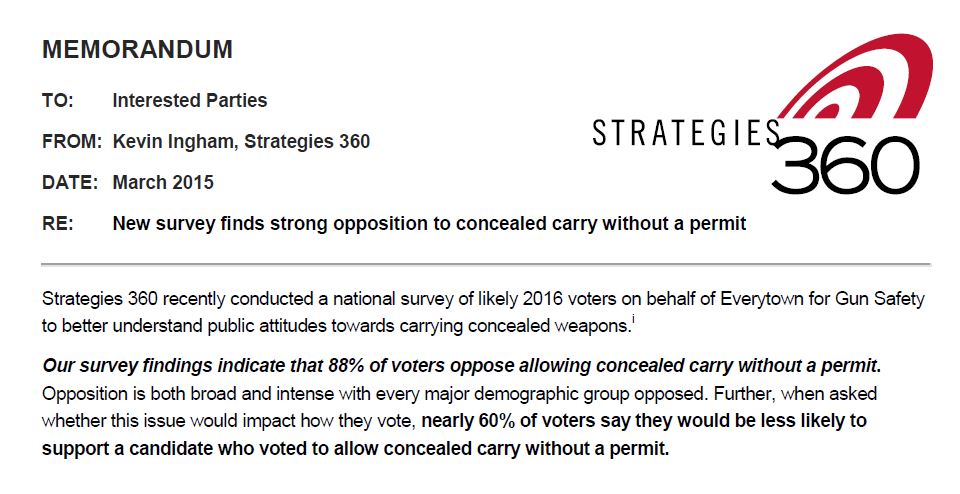Viewport: 960px width, 494px height.
Task: Select the 'Interested Parties' recipient text
Action: 189,100
